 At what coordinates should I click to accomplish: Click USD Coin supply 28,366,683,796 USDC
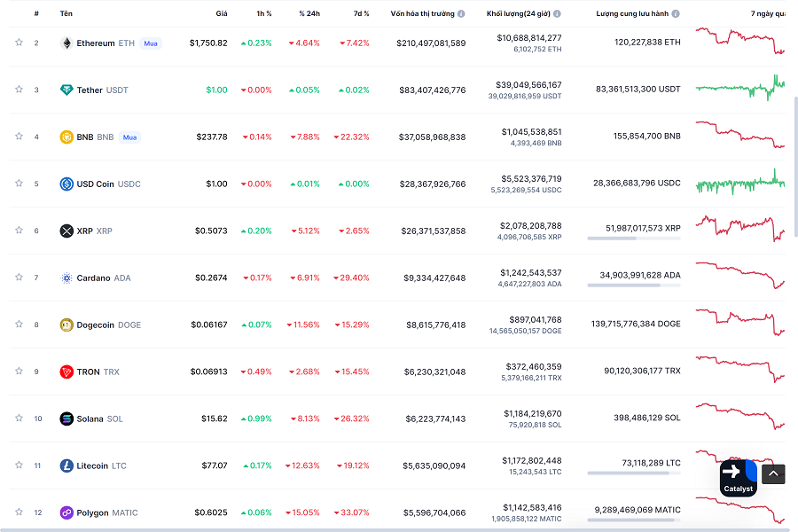(x=637, y=183)
